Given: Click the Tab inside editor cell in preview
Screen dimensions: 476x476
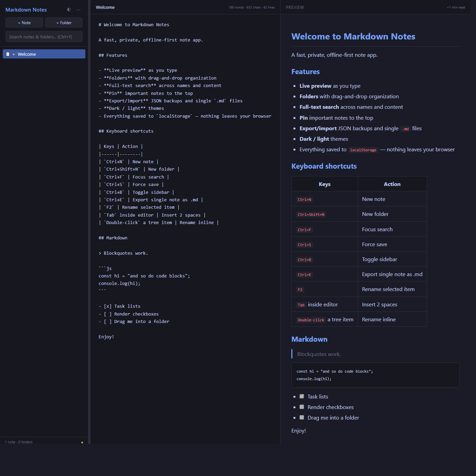Looking at the screenshot, I should 325,304.
